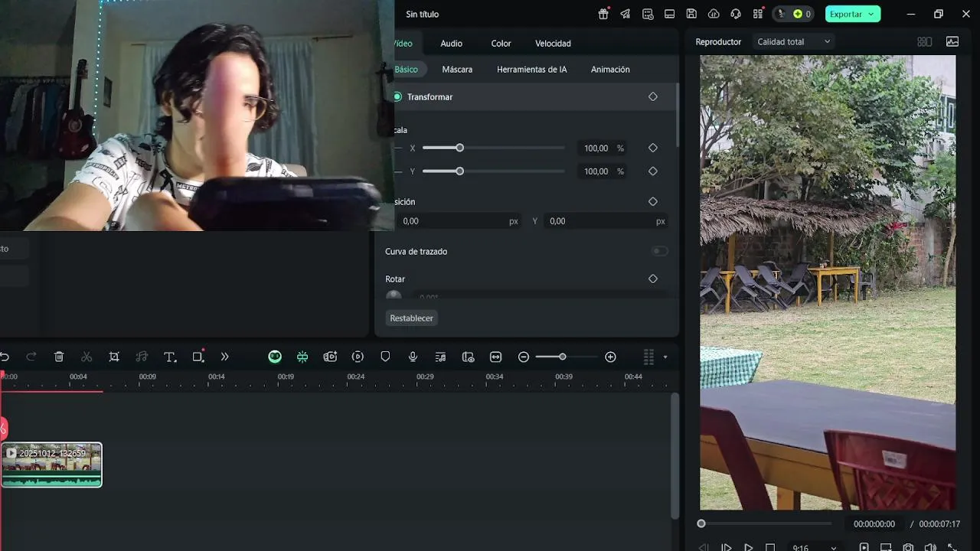The width and height of the screenshot is (980, 551).
Task: Open the audio mixer list-with-note icon
Action: click(x=440, y=357)
